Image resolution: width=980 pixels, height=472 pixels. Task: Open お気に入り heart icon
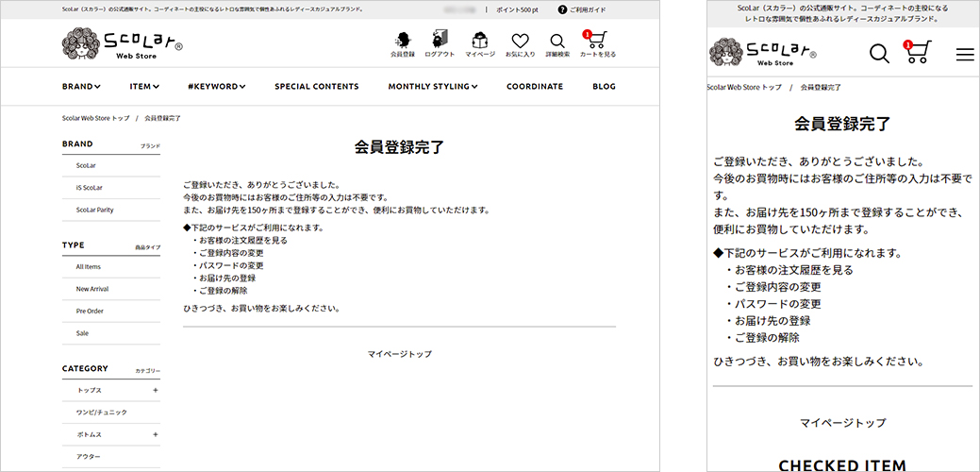pyautogui.click(x=520, y=44)
